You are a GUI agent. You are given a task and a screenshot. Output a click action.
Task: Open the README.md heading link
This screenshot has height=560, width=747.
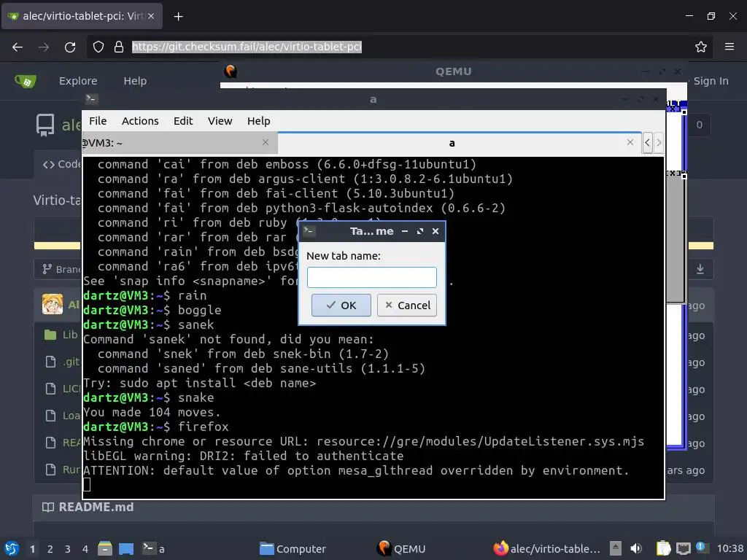click(x=96, y=507)
